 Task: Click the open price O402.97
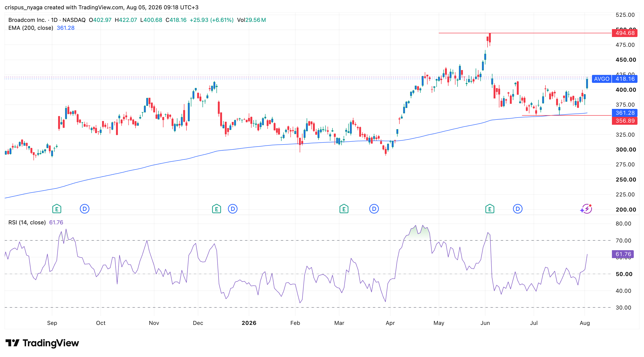100,20
